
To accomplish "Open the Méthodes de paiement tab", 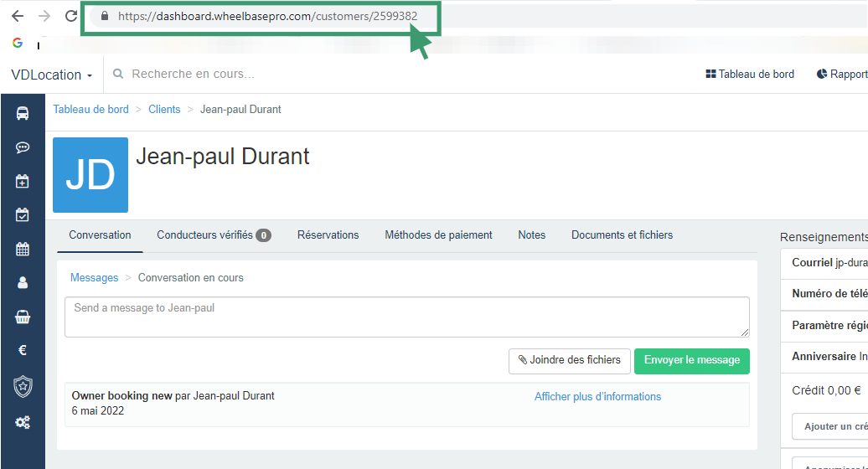I will tap(438, 235).
